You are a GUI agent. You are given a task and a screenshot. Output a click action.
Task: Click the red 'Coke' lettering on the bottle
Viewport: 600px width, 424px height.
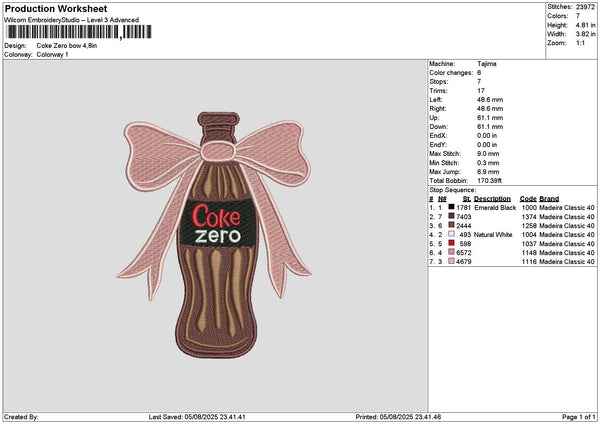coord(216,216)
